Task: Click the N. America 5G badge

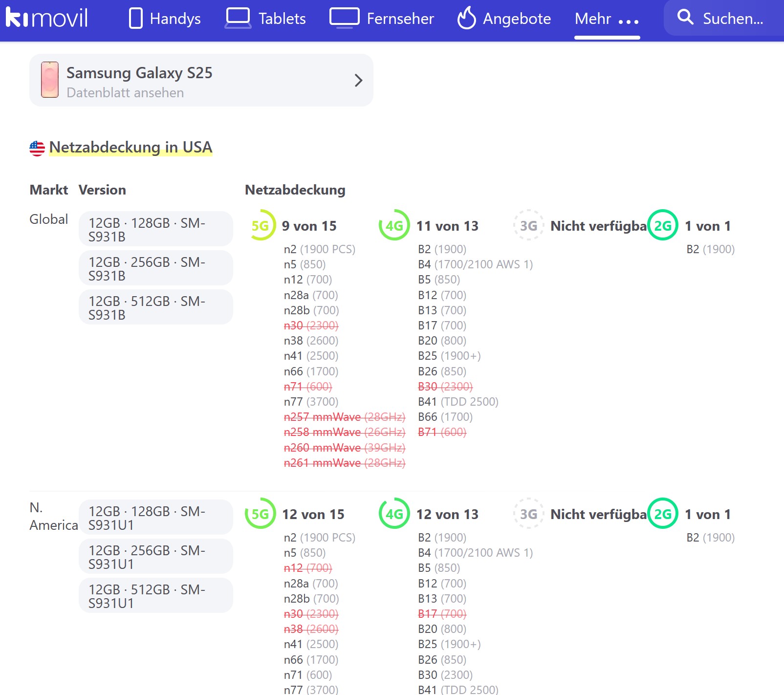Action: click(x=261, y=514)
